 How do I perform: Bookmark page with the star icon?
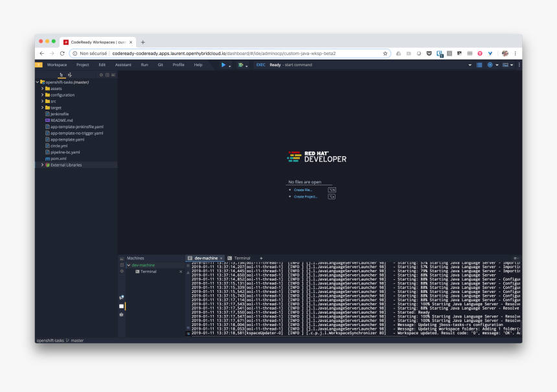pos(385,53)
